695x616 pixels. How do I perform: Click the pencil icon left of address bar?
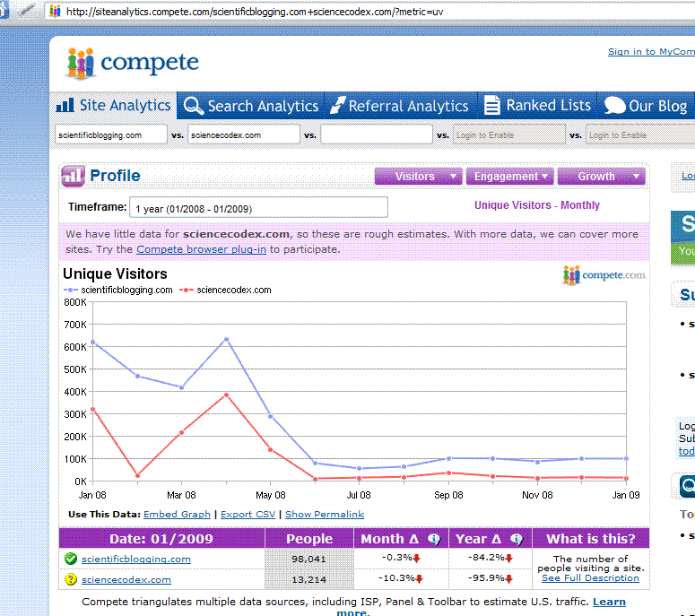(27, 9)
